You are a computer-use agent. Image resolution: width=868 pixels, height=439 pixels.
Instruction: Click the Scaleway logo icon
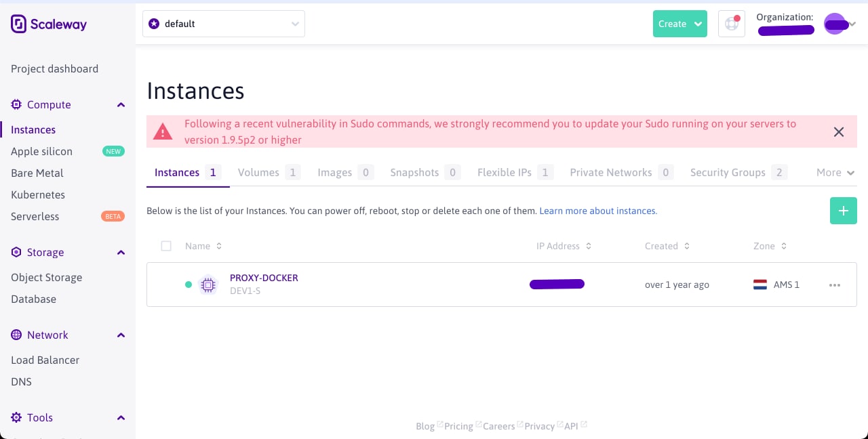pyautogui.click(x=18, y=24)
